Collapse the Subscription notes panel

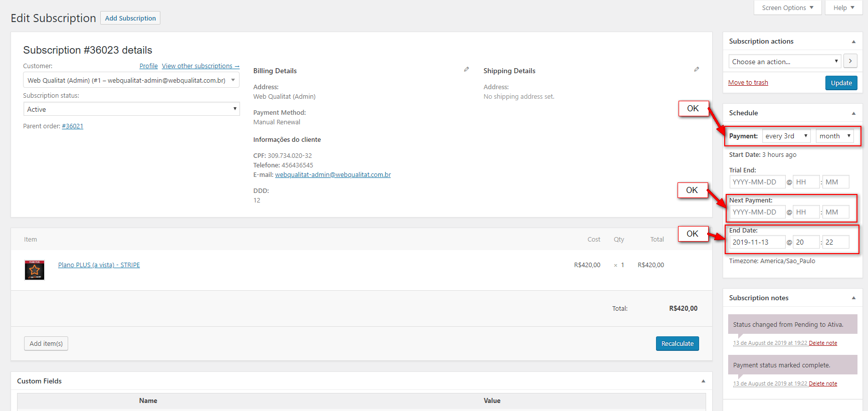pos(853,298)
